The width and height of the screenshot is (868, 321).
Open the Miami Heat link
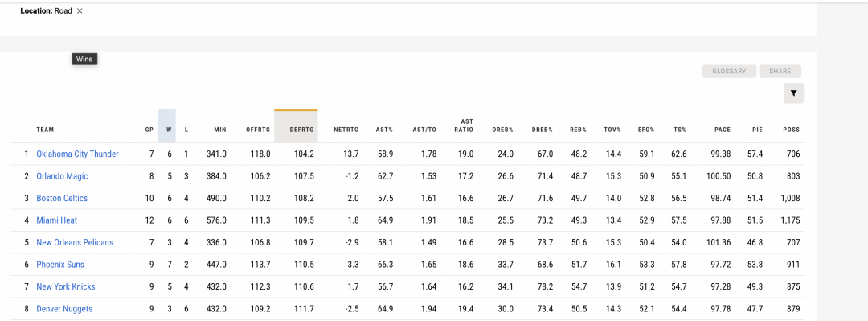point(56,220)
